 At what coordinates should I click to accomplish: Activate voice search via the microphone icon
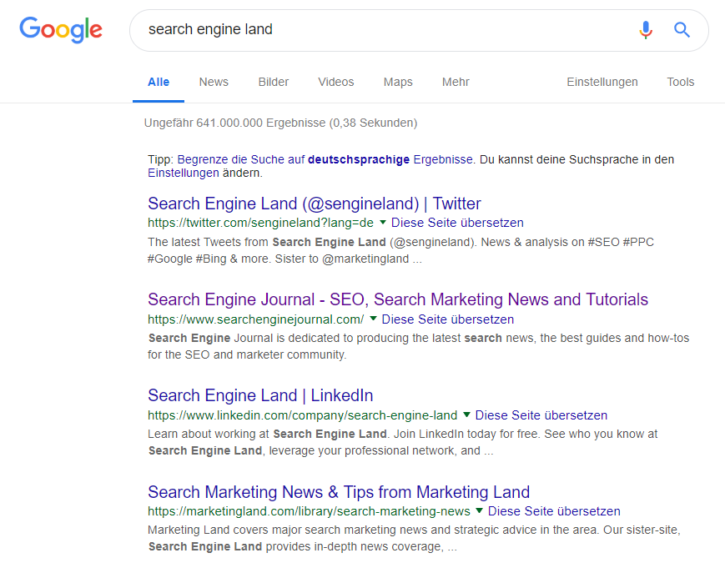coord(645,30)
